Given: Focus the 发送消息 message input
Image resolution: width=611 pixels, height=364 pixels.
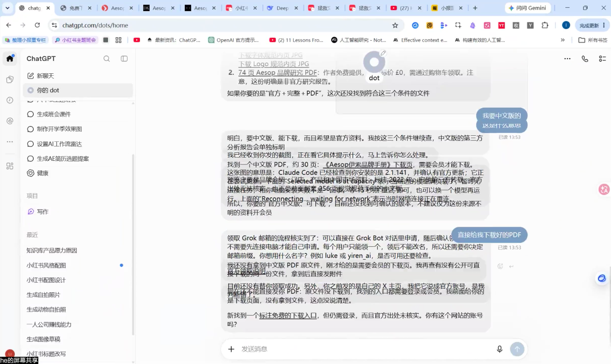Looking at the screenshot, I should [x=365, y=349].
